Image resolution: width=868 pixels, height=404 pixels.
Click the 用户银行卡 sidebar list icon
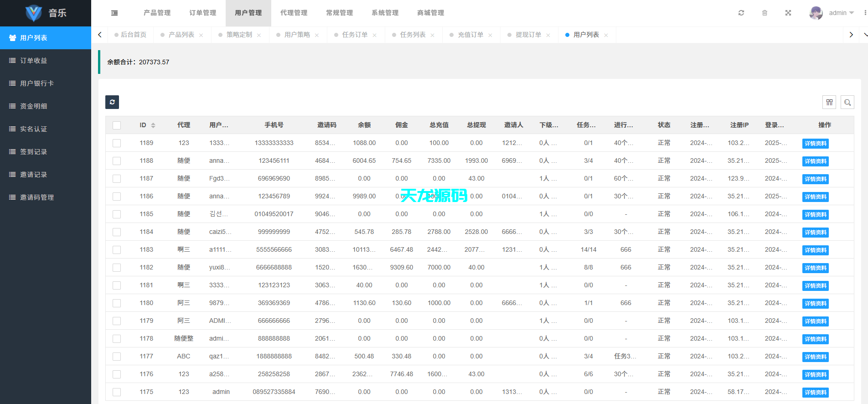[12, 83]
